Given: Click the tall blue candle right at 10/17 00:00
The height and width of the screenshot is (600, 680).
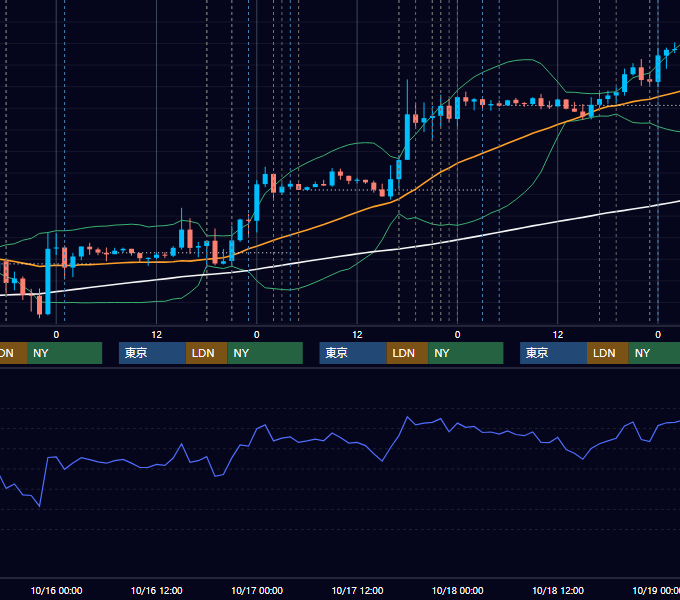Looking at the screenshot, I should pos(257,202).
